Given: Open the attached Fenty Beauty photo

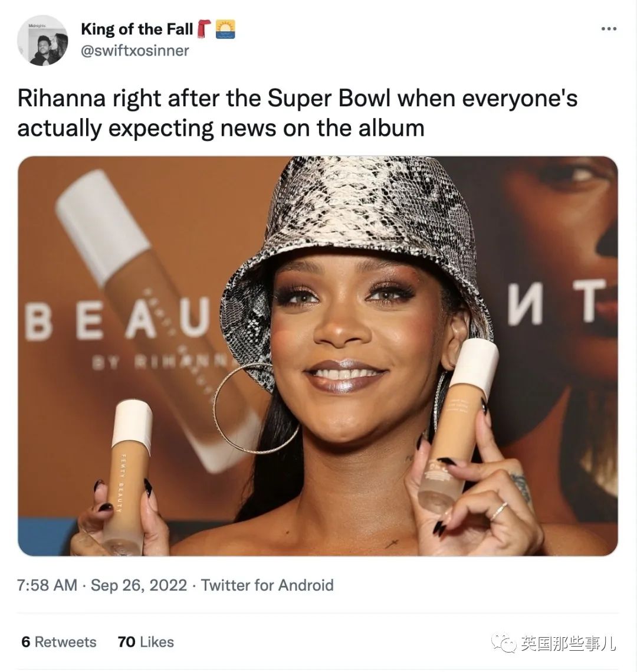Looking at the screenshot, I should pyautogui.click(x=317, y=356).
